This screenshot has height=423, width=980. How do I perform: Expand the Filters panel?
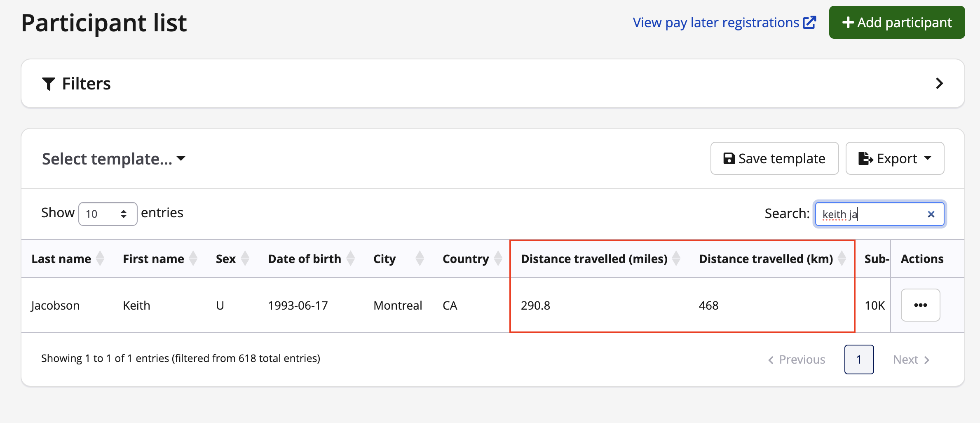point(939,84)
